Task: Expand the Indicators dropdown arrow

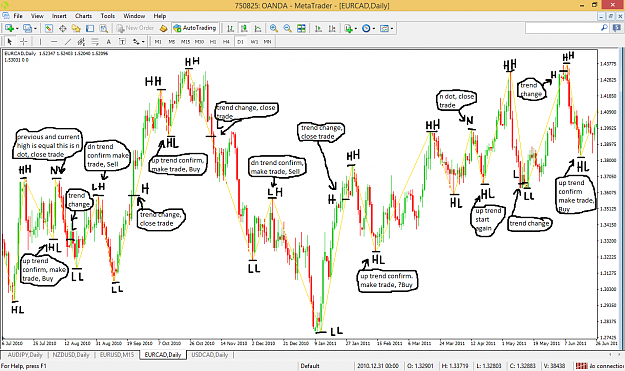Action: tap(356, 29)
